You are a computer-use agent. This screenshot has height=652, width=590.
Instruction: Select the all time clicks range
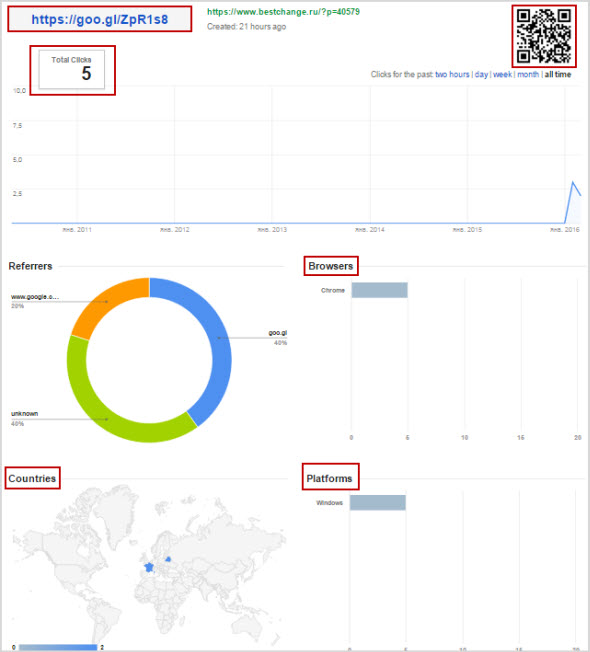coord(558,74)
